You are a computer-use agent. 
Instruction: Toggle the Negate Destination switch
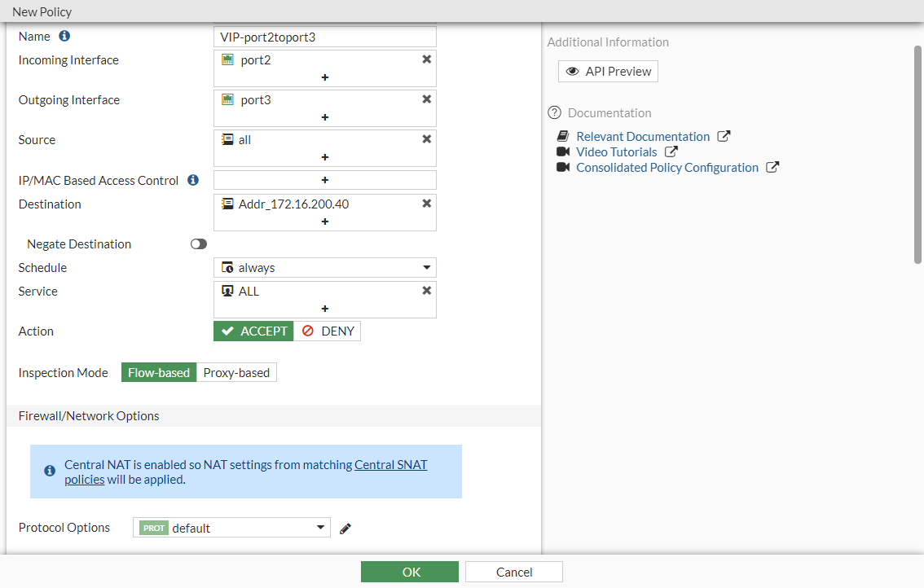[x=199, y=244]
